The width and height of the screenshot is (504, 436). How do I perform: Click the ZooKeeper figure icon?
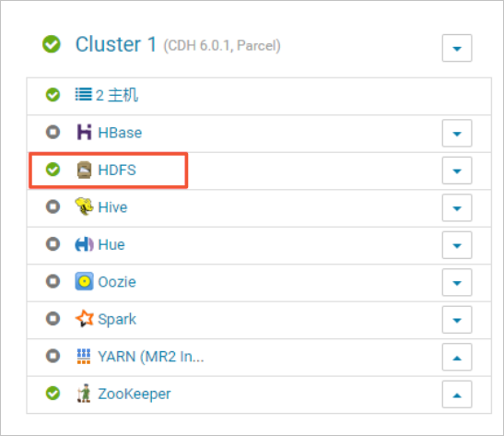[x=84, y=394]
